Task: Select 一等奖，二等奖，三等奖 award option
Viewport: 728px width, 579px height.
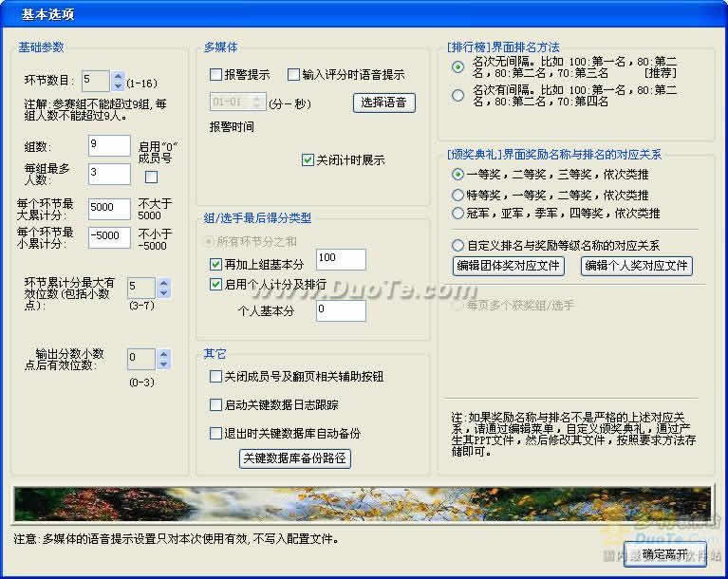Action: click(457, 175)
